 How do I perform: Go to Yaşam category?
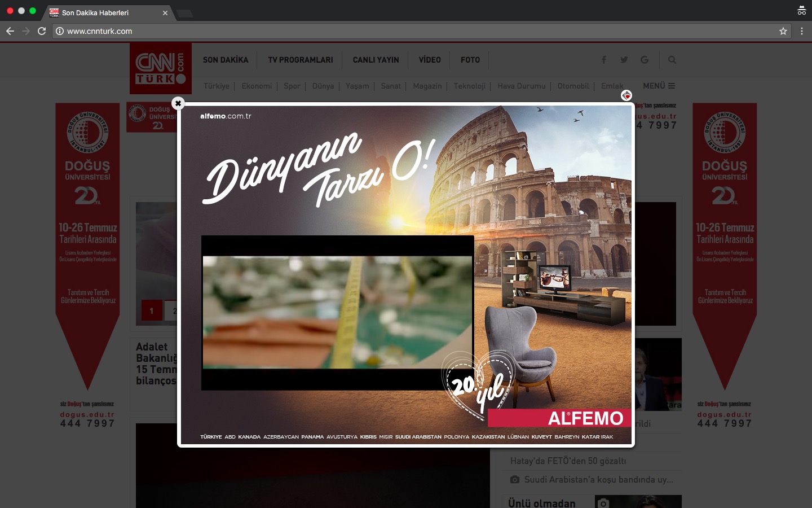click(x=358, y=86)
